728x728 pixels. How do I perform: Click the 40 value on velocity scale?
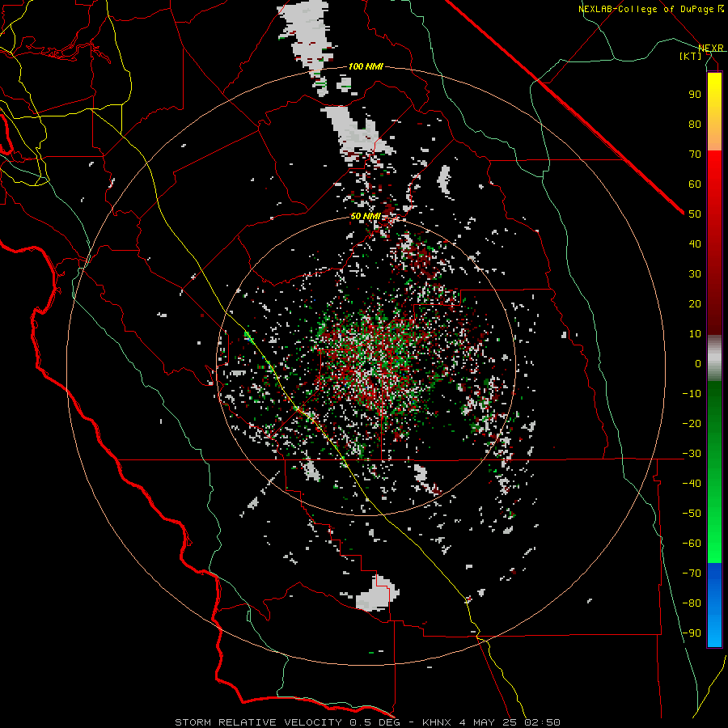(x=695, y=244)
